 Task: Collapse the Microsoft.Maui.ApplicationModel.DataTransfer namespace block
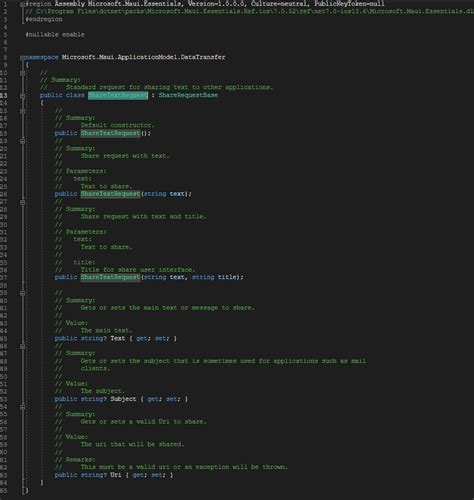[x=22, y=57]
